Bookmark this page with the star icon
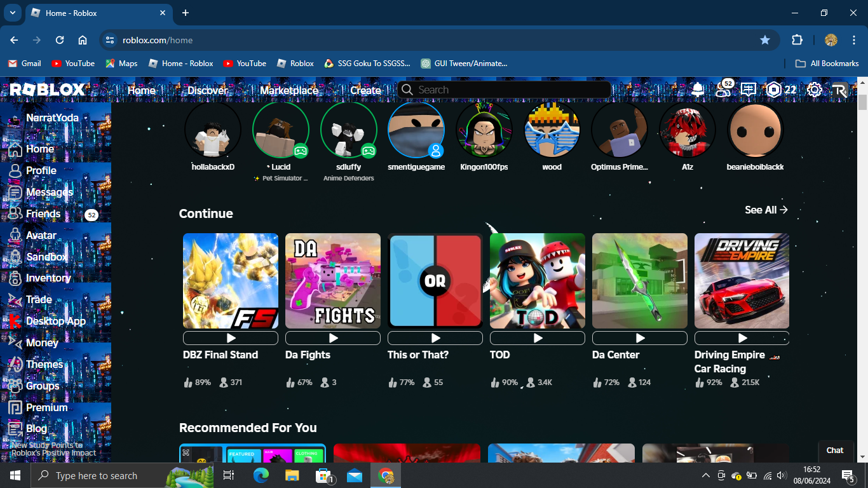 (x=765, y=40)
